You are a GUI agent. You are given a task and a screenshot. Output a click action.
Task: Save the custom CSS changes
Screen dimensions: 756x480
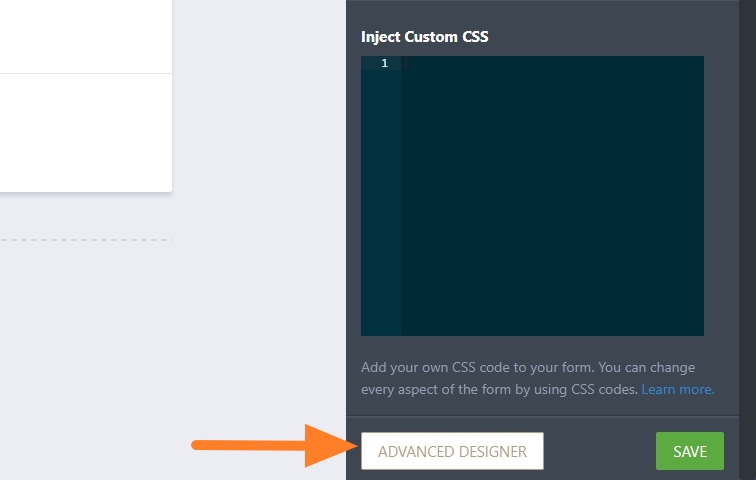click(689, 451)
